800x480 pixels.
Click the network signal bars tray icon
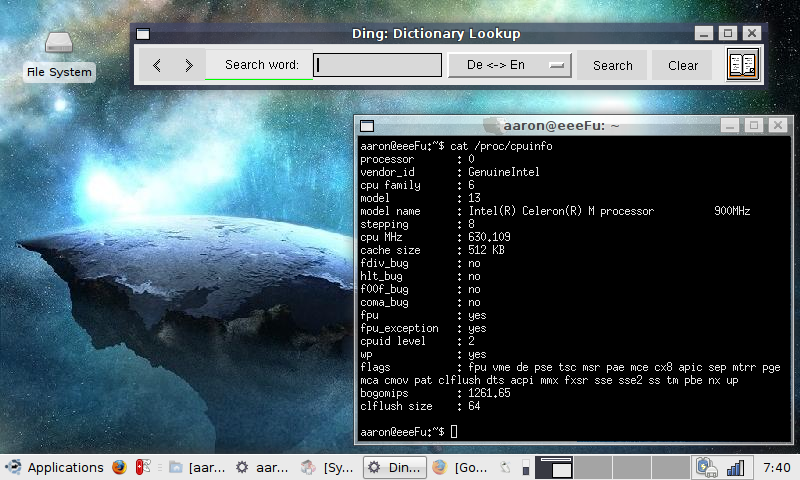point(735,467)
